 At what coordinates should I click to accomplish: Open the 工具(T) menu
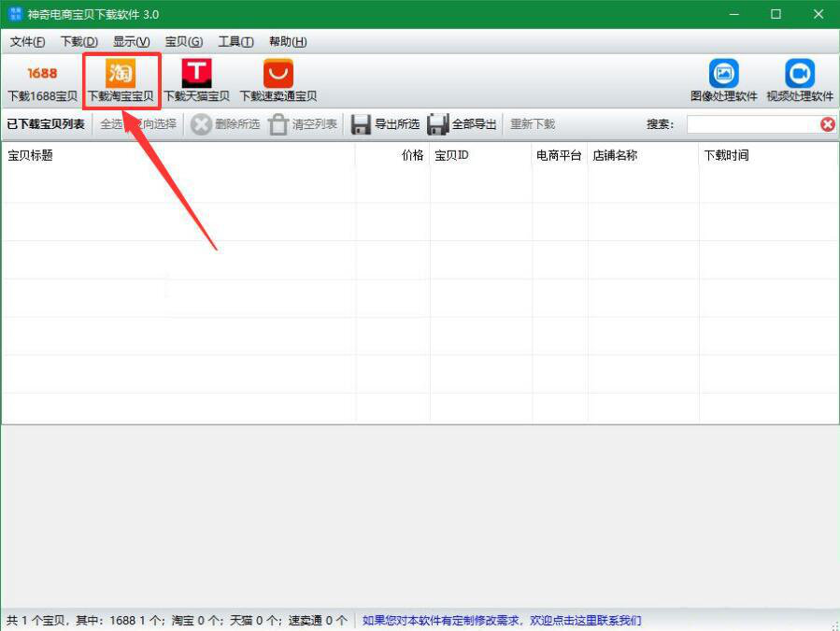pos(235,42)
